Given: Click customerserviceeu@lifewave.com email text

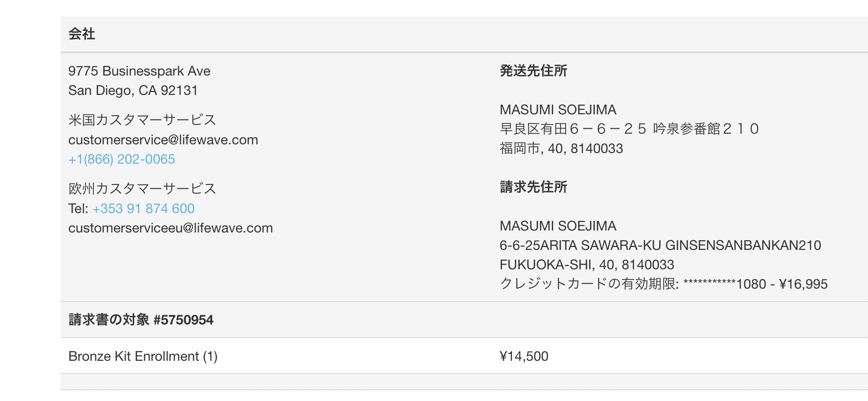Looking at the screenshot, I should [170, 228].
